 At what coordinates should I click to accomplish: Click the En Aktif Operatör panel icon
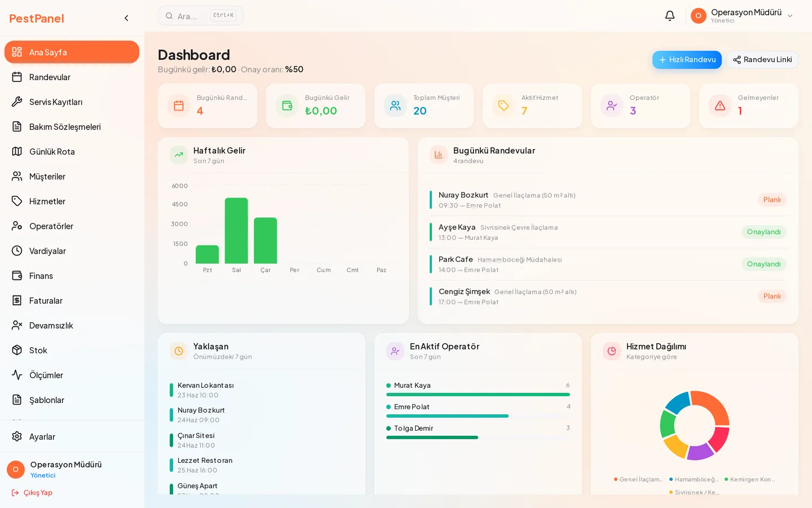(x=395, y=351)
